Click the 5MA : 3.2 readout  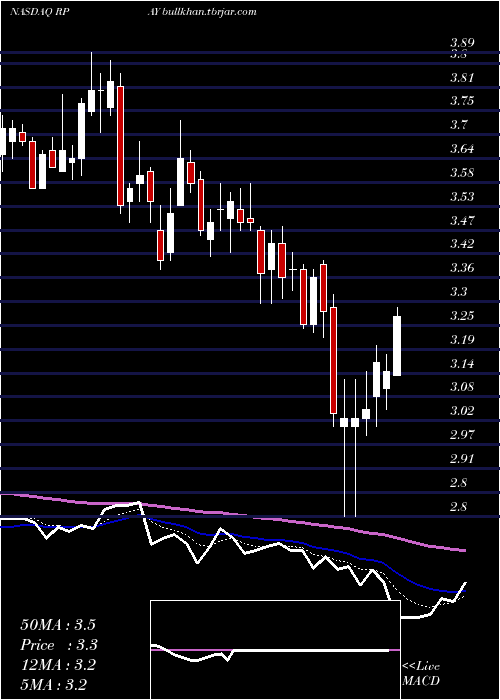(x=54, y=684)
